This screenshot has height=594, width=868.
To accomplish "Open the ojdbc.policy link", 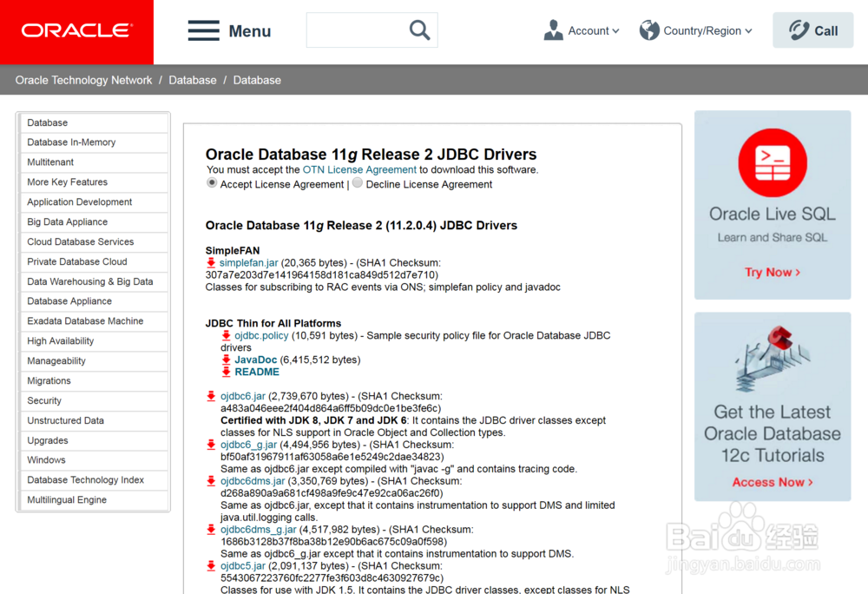I will click(261, 335).
